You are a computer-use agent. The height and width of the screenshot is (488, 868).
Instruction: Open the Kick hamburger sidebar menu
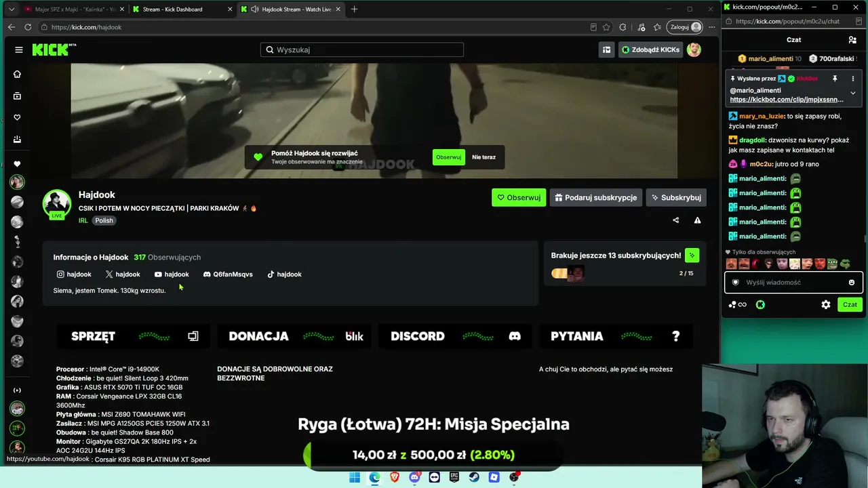coord(19,49)
